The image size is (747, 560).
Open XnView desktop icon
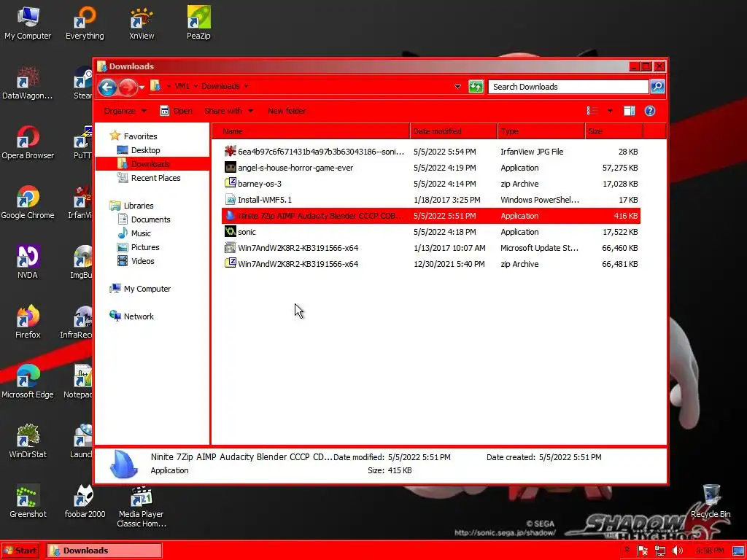tap(142, 23)
